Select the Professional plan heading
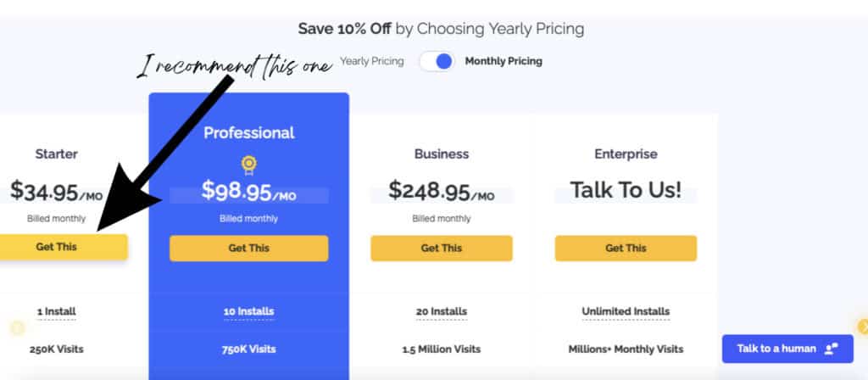This screenshot has height=380, width=868. coord(248,133)
